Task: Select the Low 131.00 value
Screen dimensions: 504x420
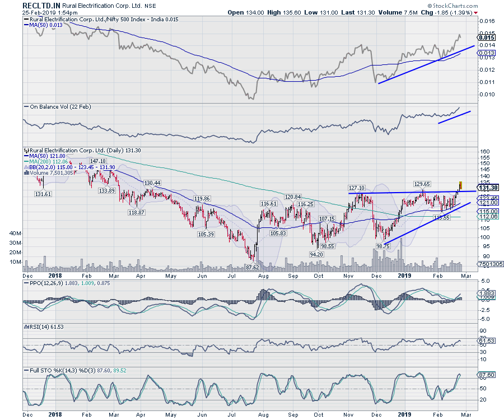Action: 321,12
